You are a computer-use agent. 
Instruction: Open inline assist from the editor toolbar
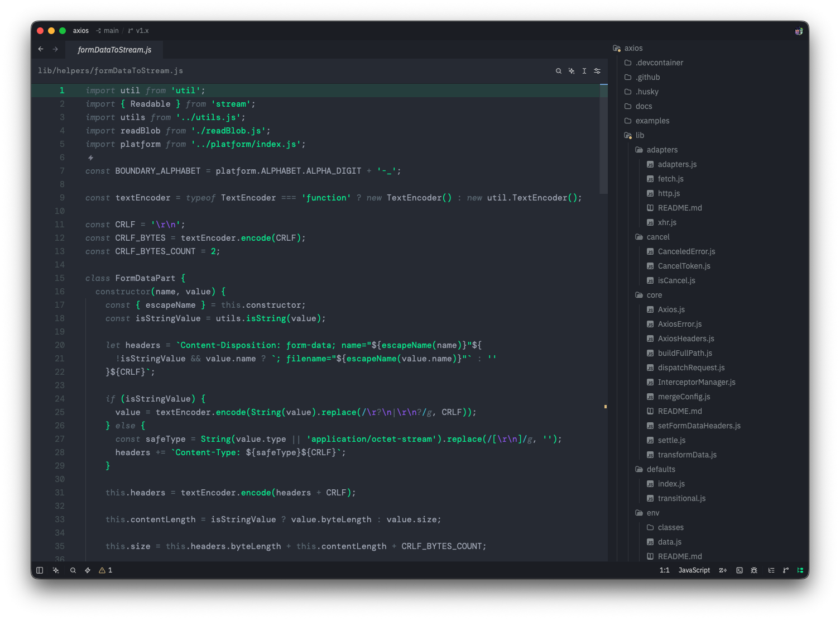point(572,71)
